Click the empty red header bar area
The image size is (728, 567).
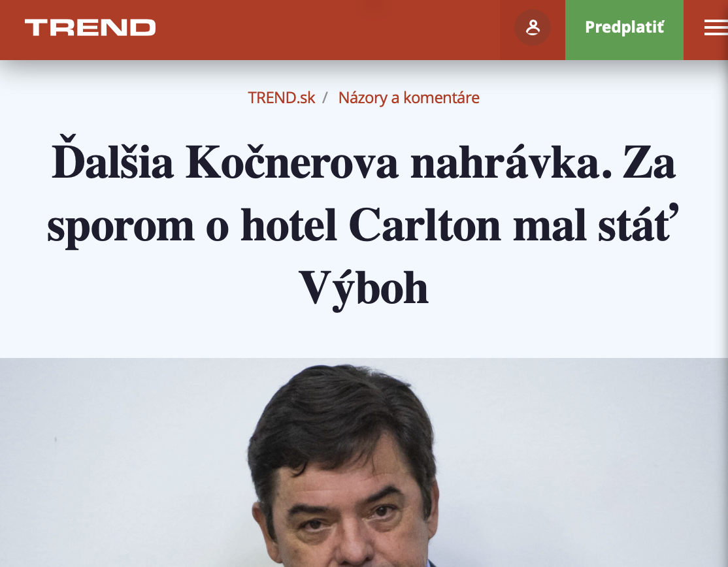click(x=325, y=29)
